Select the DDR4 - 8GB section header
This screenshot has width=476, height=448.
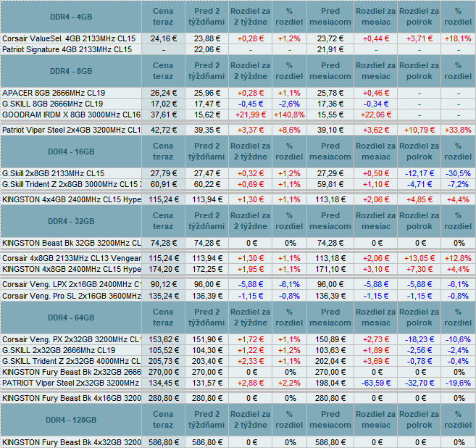71,71
